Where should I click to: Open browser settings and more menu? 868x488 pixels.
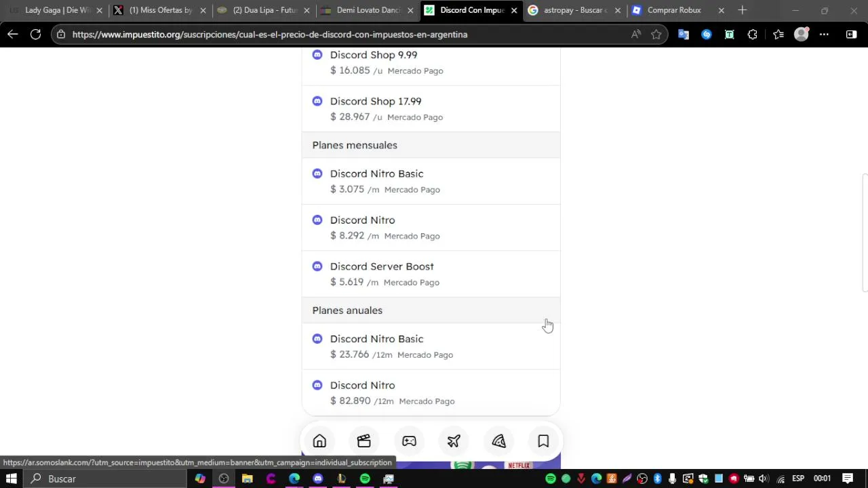click(824, 35)
